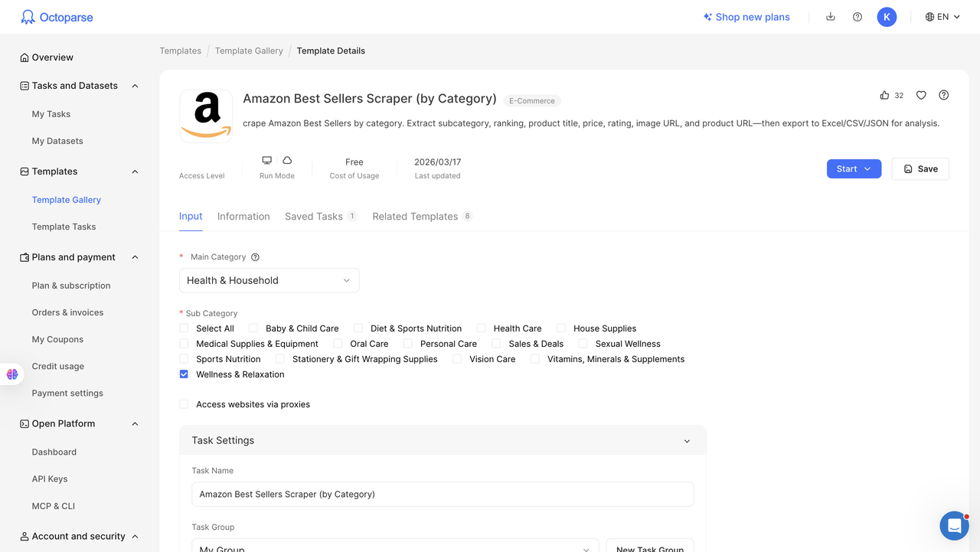Collapse the Task Settings section
The height and width of the screenshot is (552, 980).
(687, 441)
